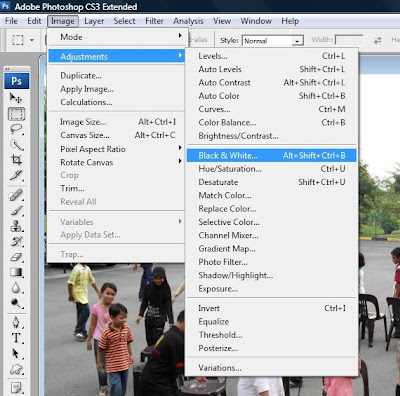400x396 pixels.
Task: Select the Slice tool
Action: click(x=16, y=175)
